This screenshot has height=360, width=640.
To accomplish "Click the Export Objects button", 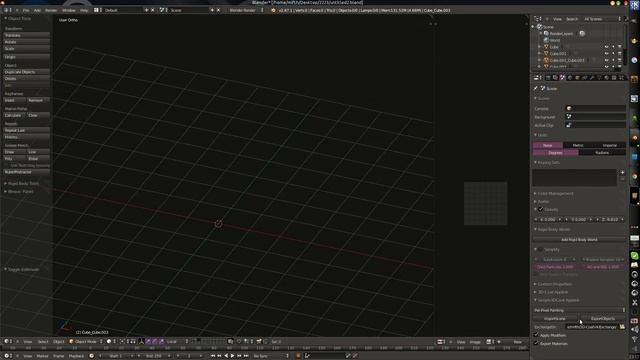I will 603,318.
